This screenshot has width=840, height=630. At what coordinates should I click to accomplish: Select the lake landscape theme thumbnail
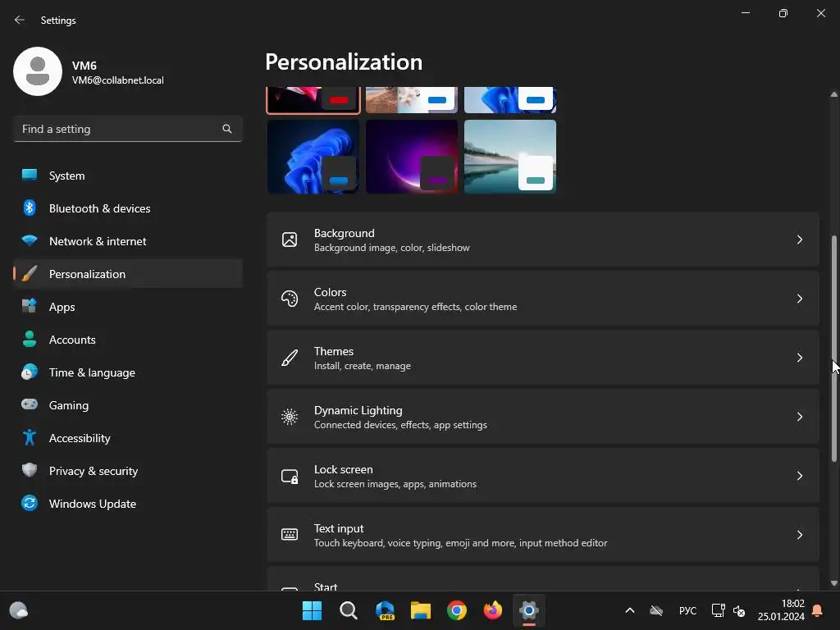coord(510,157)
